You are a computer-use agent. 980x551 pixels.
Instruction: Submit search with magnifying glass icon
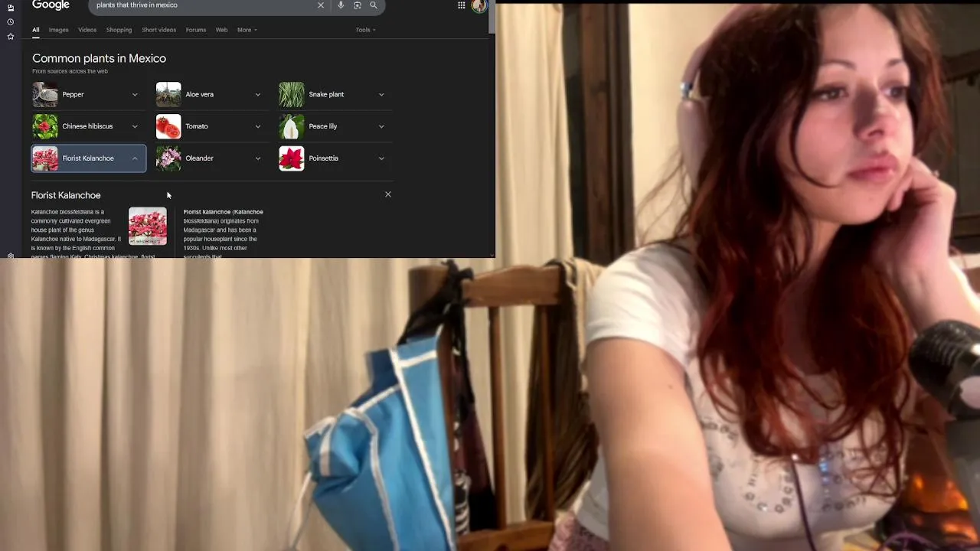pyautogui.click(x=374, y=5)
